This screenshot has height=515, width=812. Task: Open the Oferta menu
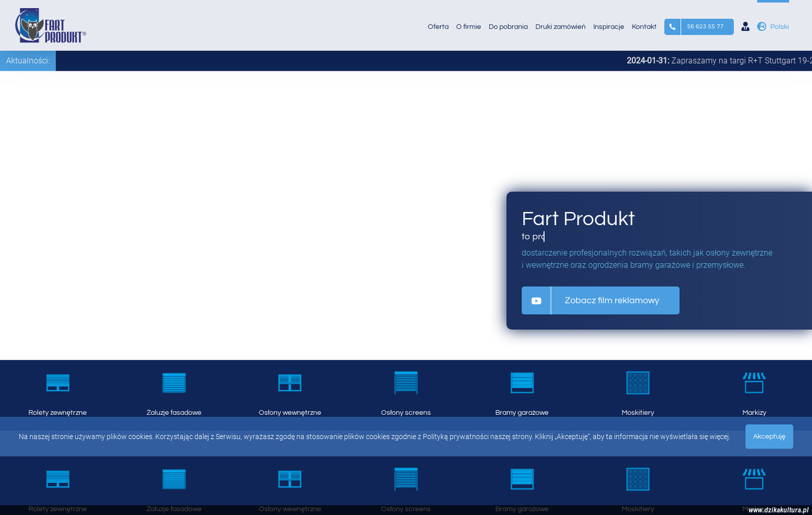[x=438, y=27]
